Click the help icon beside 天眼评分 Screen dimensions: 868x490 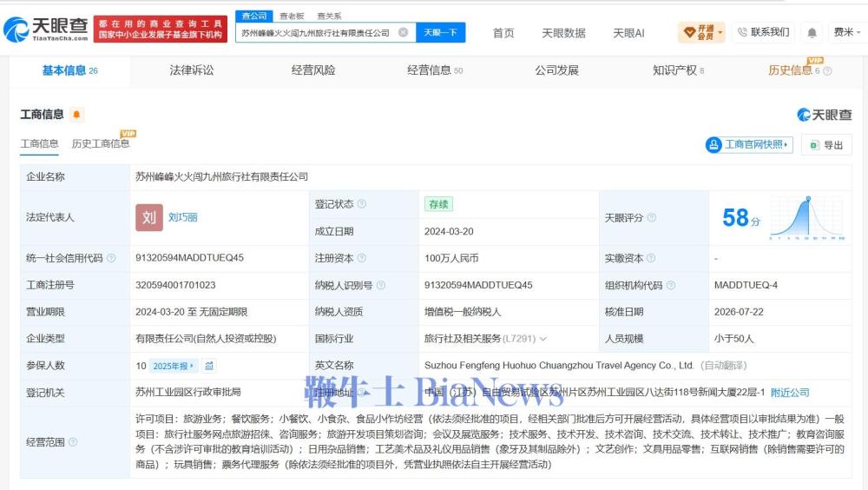(x=652, y=217)
